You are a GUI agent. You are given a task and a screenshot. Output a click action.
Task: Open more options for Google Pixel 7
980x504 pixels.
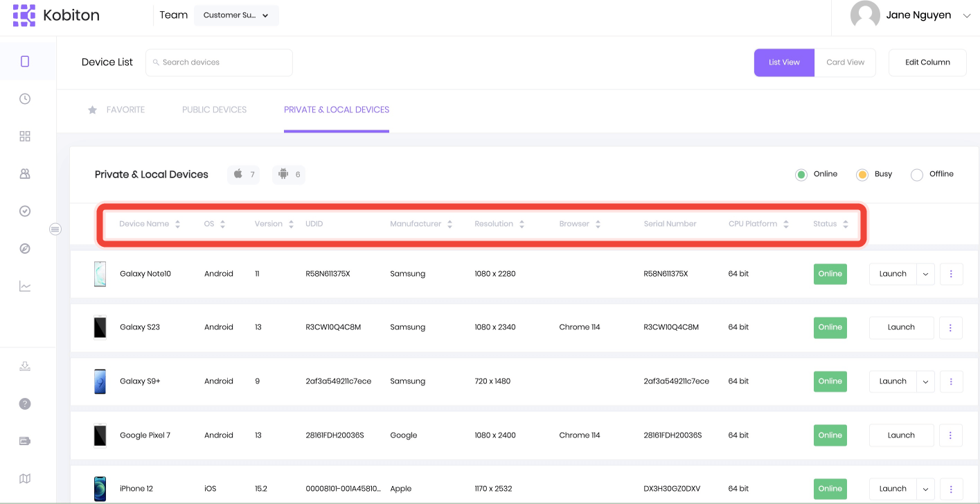point(951,435)
